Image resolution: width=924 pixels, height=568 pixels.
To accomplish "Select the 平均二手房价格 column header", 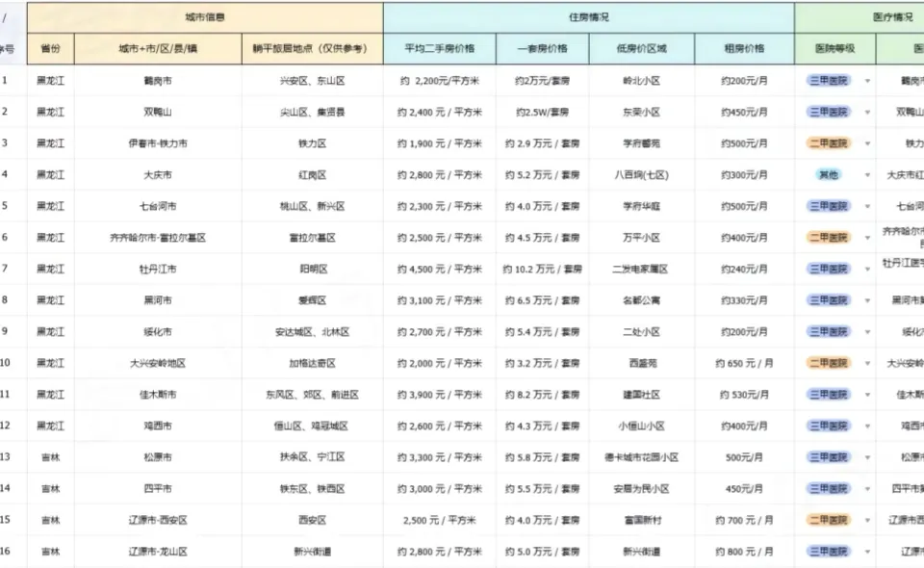I will 439,48.
